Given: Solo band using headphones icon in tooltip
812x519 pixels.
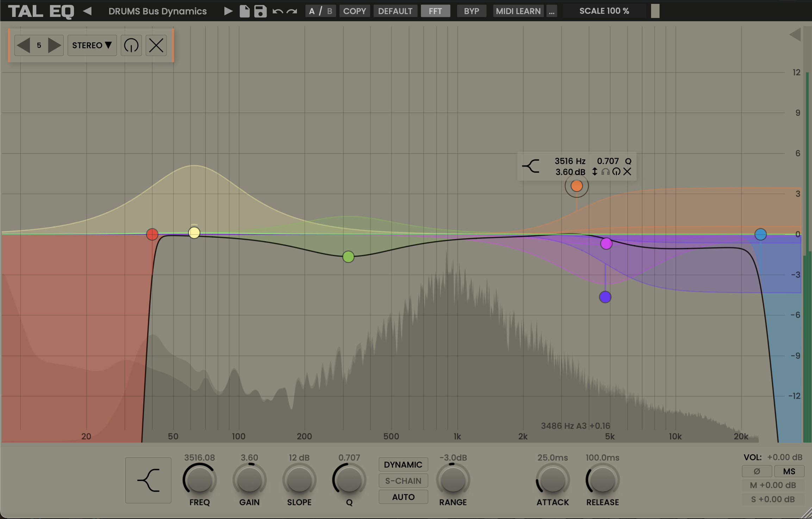Looking at the screenshot, I should (605, 172).
